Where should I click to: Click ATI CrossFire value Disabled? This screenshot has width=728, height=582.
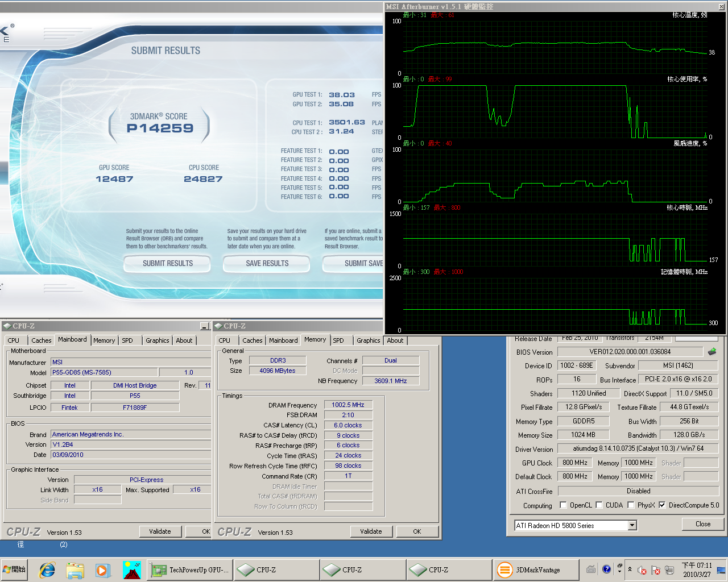[x=638, y=491]
